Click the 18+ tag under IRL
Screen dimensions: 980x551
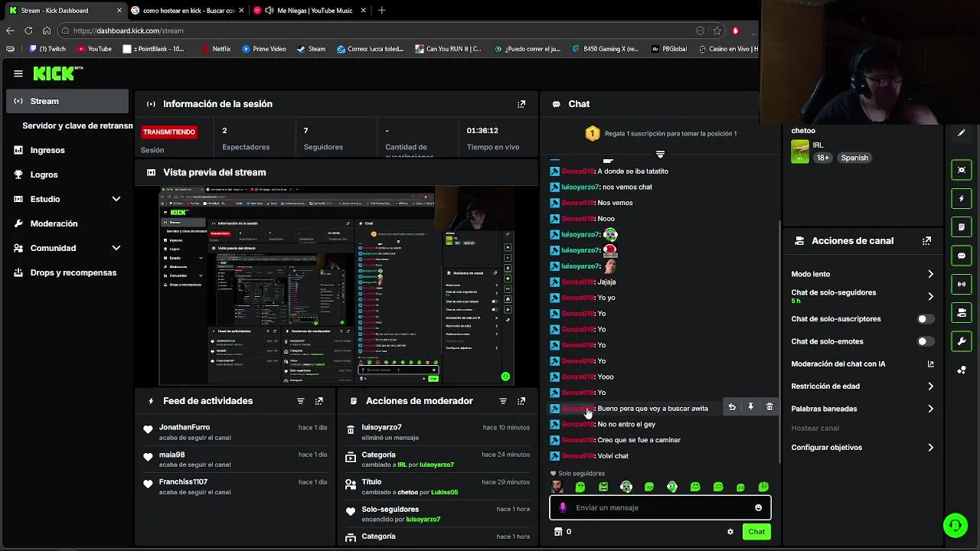[823, 158]
